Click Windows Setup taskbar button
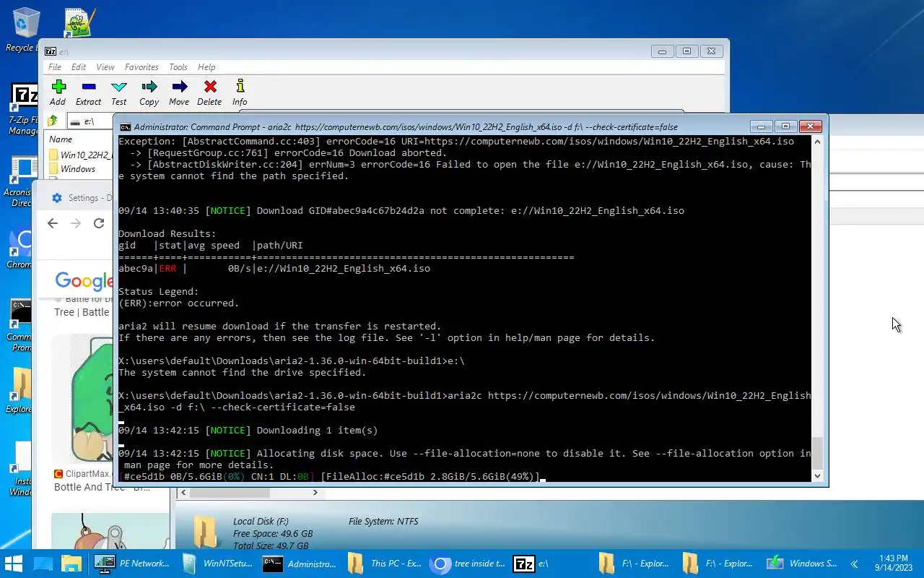The image size is (924, 578). [802, 564]
